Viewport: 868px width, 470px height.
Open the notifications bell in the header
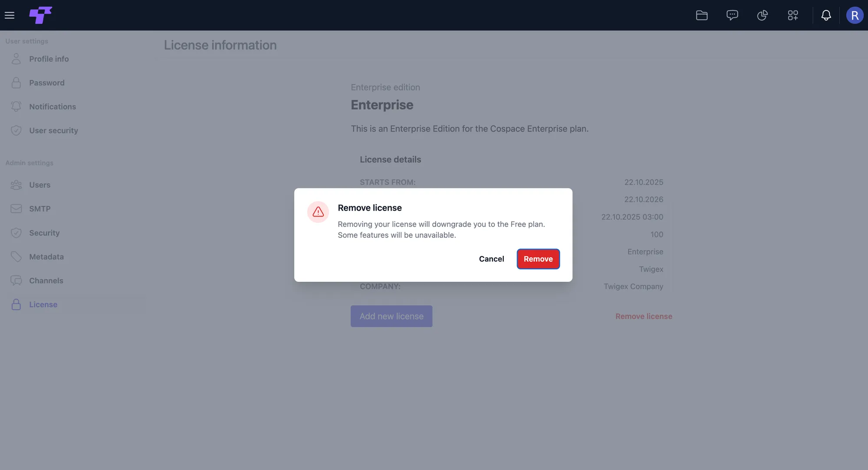pos(826,15)
